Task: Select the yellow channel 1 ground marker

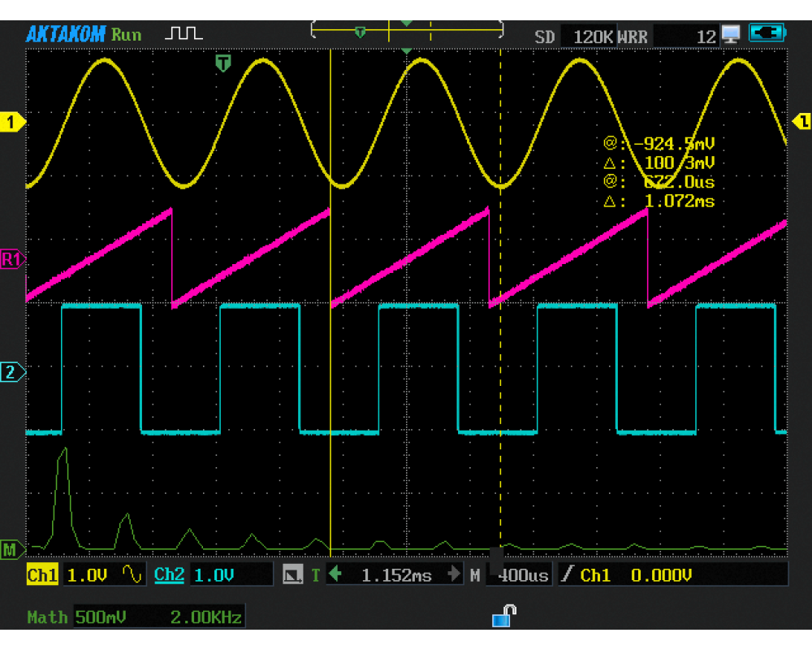Action: (13, 122)
